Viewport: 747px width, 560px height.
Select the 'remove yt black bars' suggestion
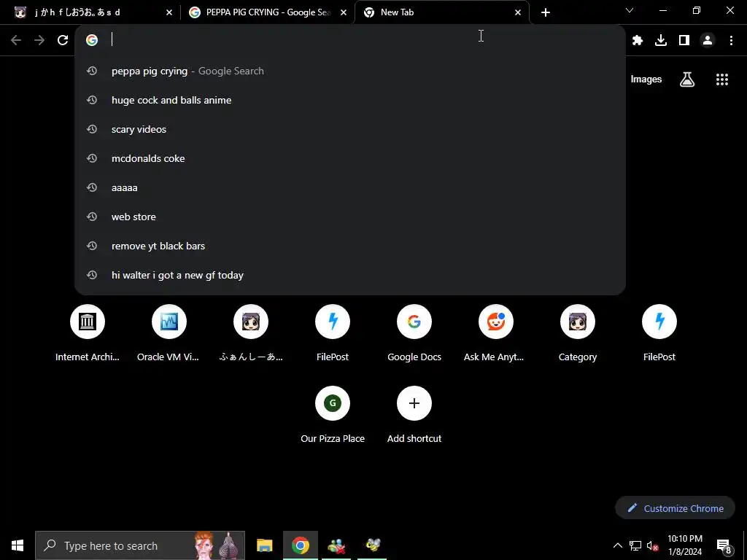pyautogui.click(x=350, y=246)
